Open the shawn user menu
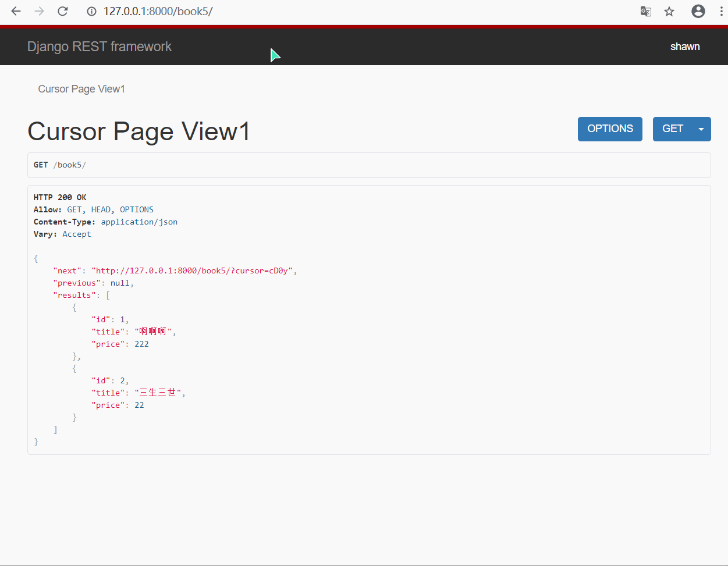Image resolution: width=728 pixels, height=566 pixels. pyautogui.click(x=684, y=47)
